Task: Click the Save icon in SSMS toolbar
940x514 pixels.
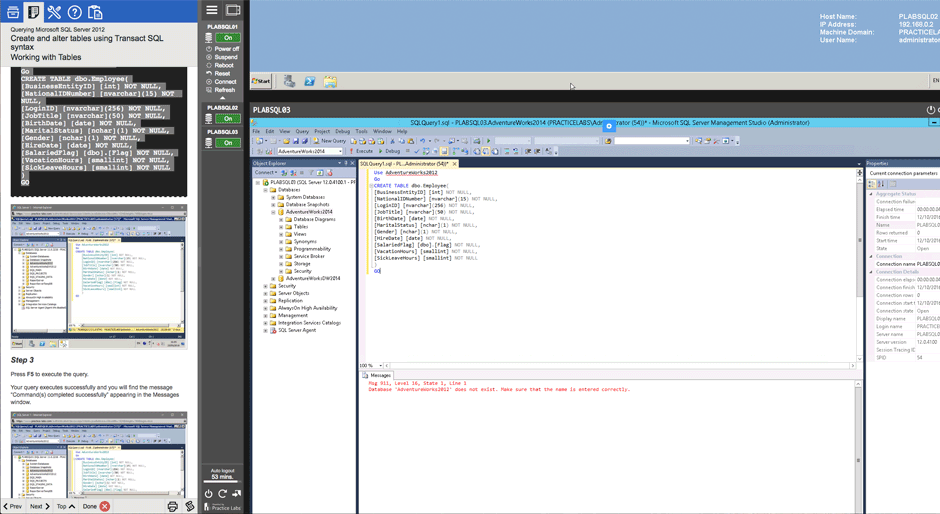Action: click(x=296, y=141)
